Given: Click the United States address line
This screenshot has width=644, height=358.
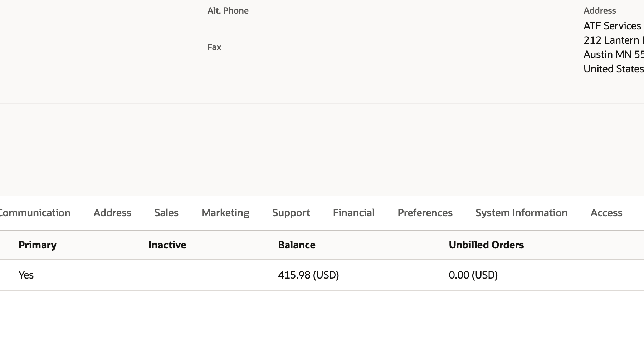Looking at the screenshot, I should (x=614, y=69).
